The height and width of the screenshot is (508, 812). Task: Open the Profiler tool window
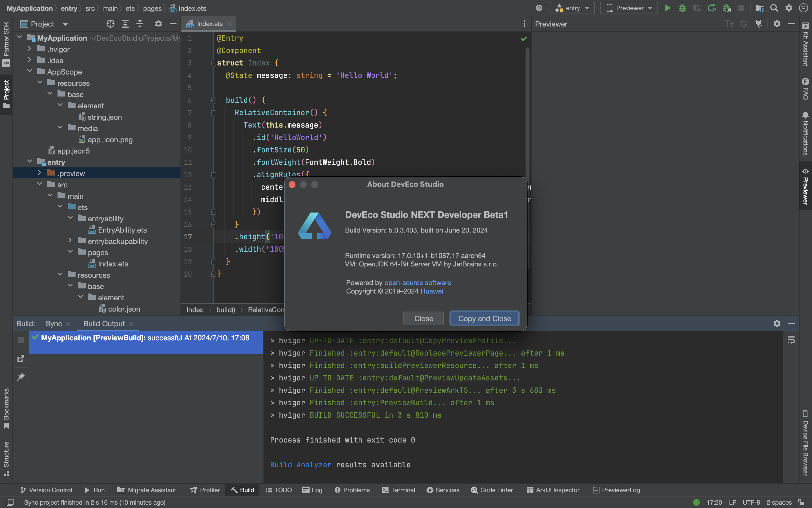point(205,490)
